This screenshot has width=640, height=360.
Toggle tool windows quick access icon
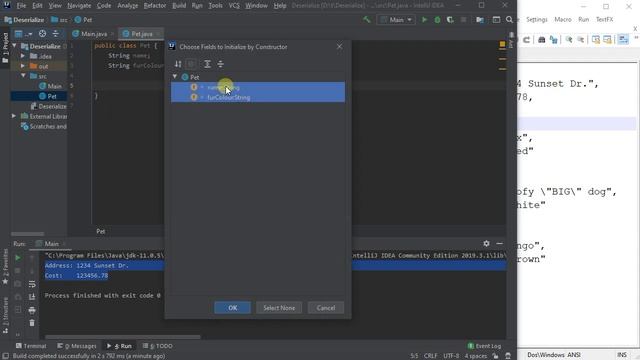point(6,356)
